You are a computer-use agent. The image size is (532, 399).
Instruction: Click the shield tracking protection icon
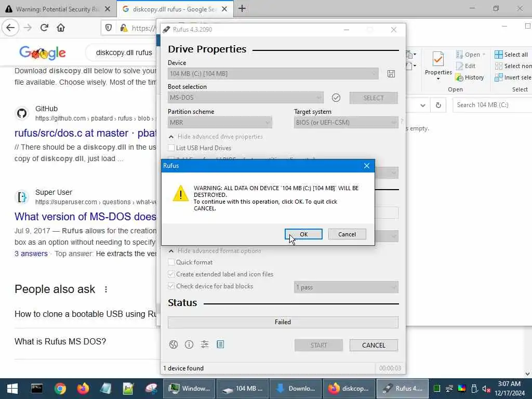pos(109,28)
